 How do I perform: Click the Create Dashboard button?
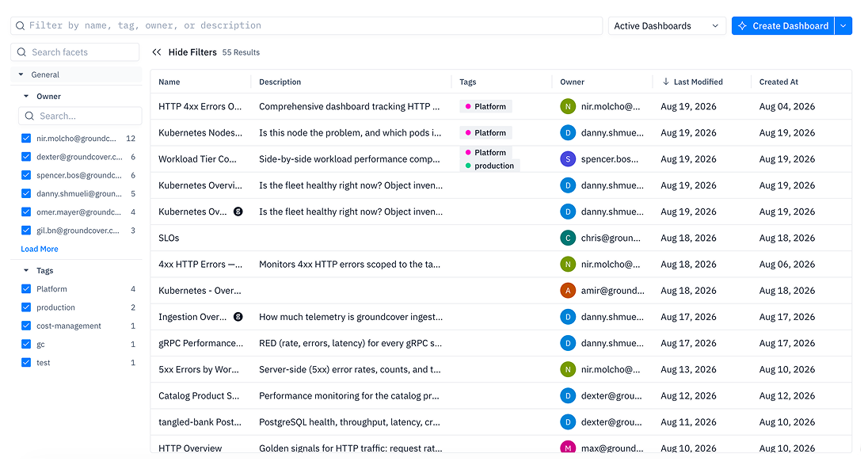point(782,26)
